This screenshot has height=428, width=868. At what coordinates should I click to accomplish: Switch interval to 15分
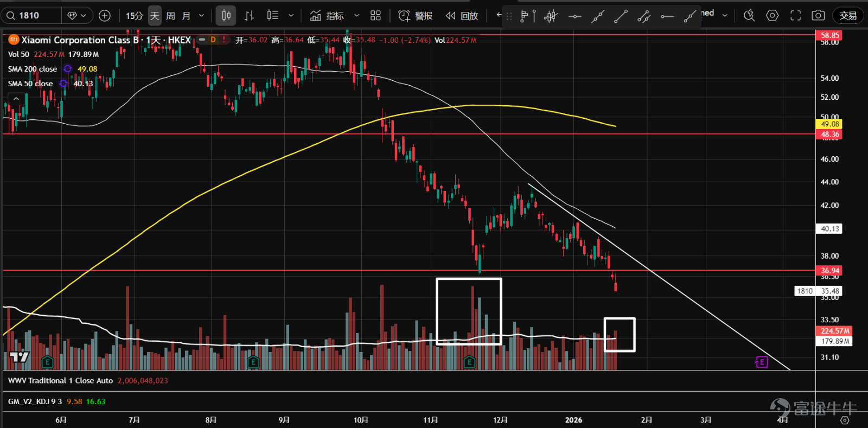[x=134, y=16]
